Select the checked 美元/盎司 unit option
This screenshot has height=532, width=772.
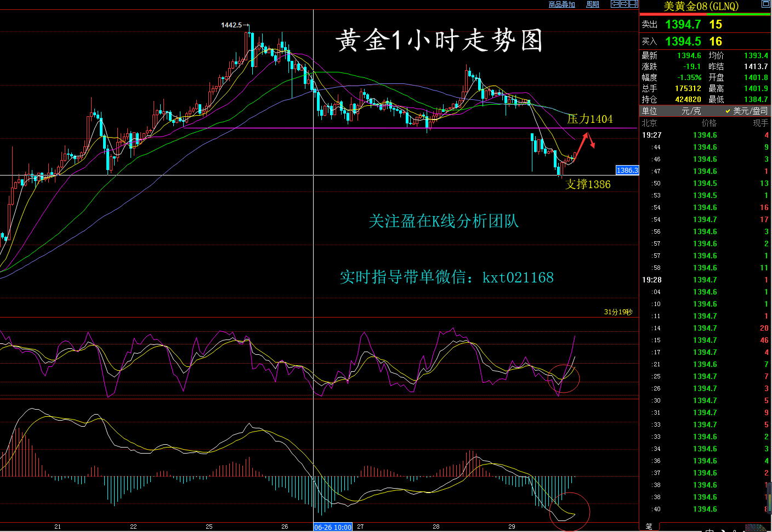coord(747,111)
